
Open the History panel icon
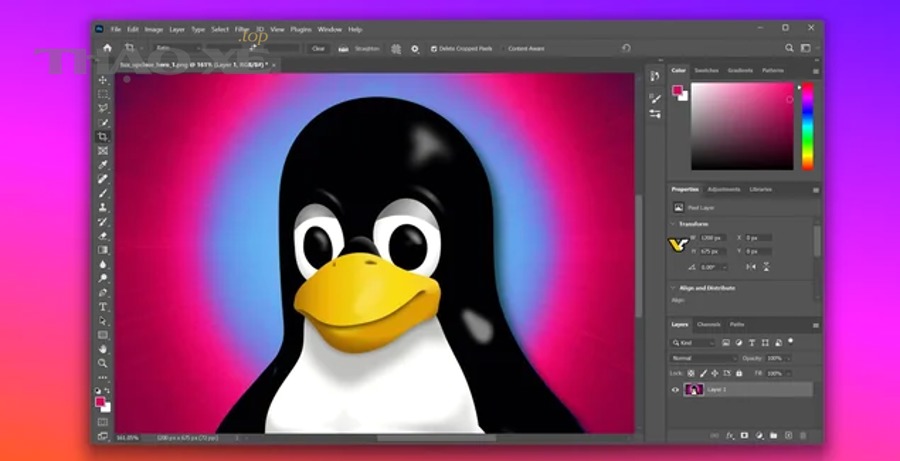[x=655, y=76]
